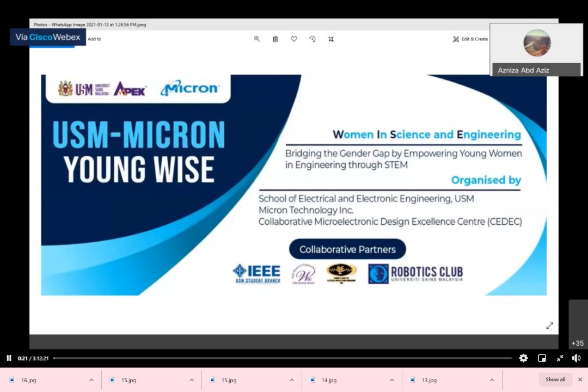Mute the video volume
Screen dimensions: 588x392
click(x=577, y=358)
